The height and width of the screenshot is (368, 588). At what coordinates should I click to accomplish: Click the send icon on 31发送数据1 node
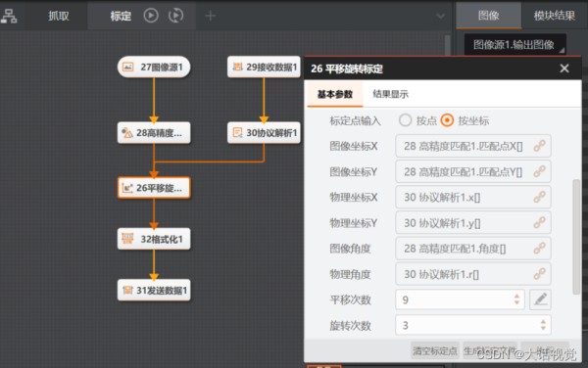pos(127,290)
